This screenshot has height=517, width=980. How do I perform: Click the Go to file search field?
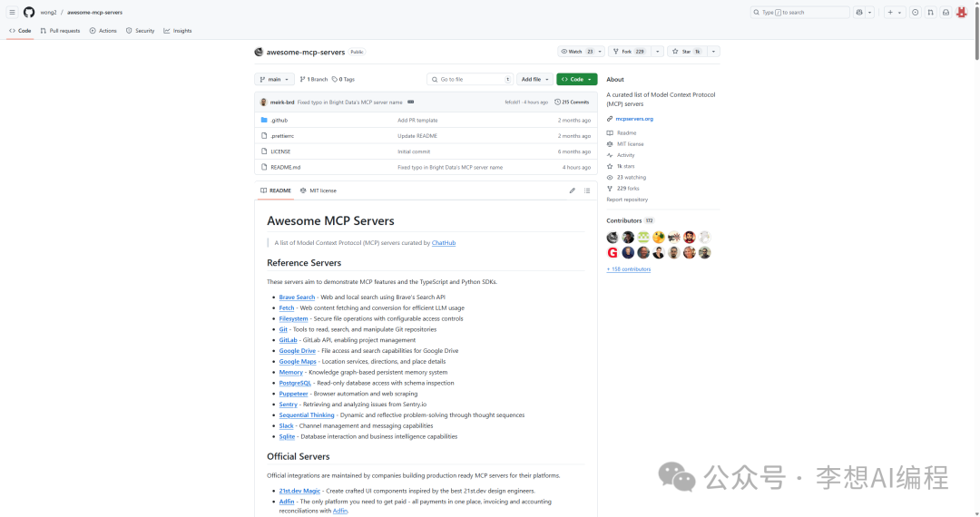pyautogui.click(x=470, y=79)
